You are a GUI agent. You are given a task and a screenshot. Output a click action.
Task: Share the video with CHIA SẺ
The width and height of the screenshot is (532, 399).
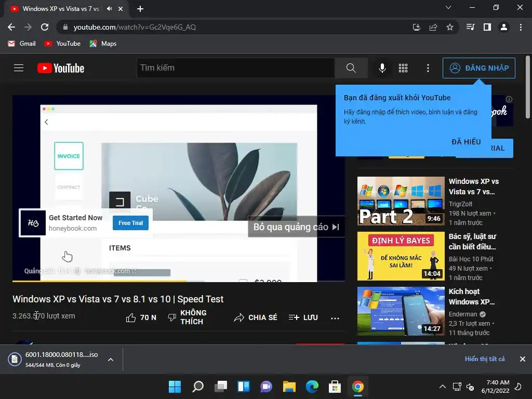256,317
